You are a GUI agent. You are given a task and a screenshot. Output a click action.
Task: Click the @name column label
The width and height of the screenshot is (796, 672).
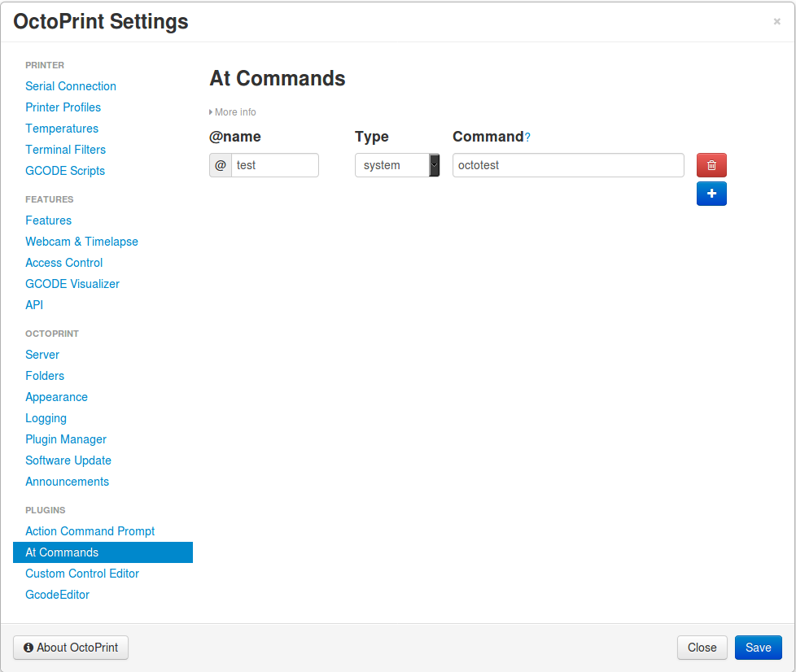coord(234,137)
